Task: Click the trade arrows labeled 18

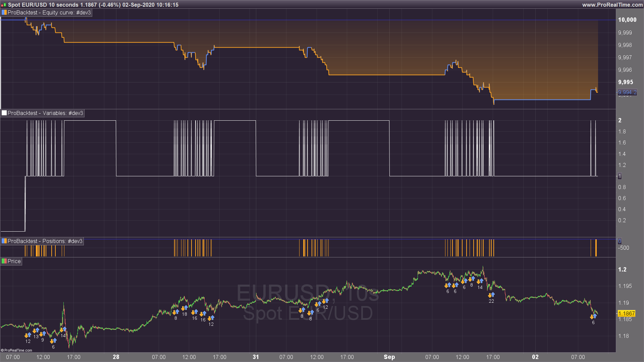Action: (x=184, y=308)
